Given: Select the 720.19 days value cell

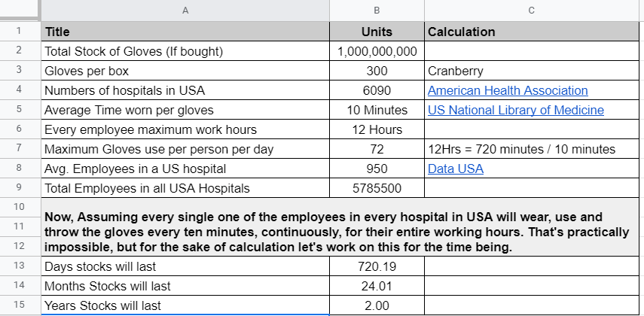Looking at the screenshot, I should [x=376, y=266].
